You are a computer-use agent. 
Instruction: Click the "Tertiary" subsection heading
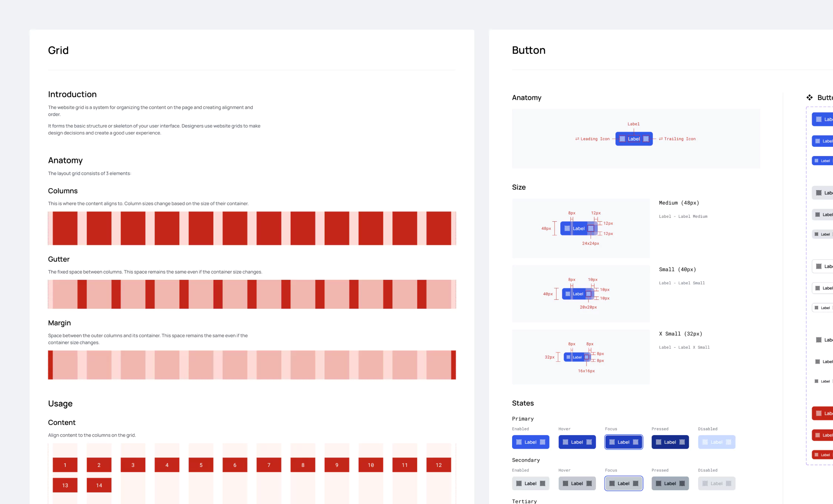[524, 501]
